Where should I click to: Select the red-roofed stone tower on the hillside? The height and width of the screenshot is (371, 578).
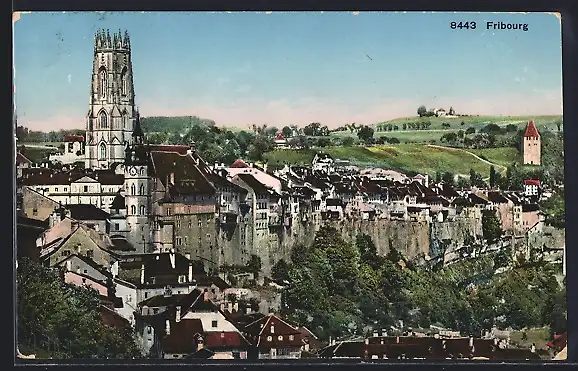click(x=532, y=143)
